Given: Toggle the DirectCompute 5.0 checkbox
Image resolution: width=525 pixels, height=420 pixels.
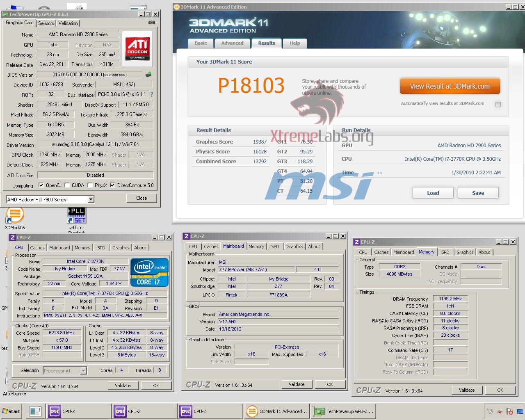Looking at the screenshot, I should click(112, 185).
